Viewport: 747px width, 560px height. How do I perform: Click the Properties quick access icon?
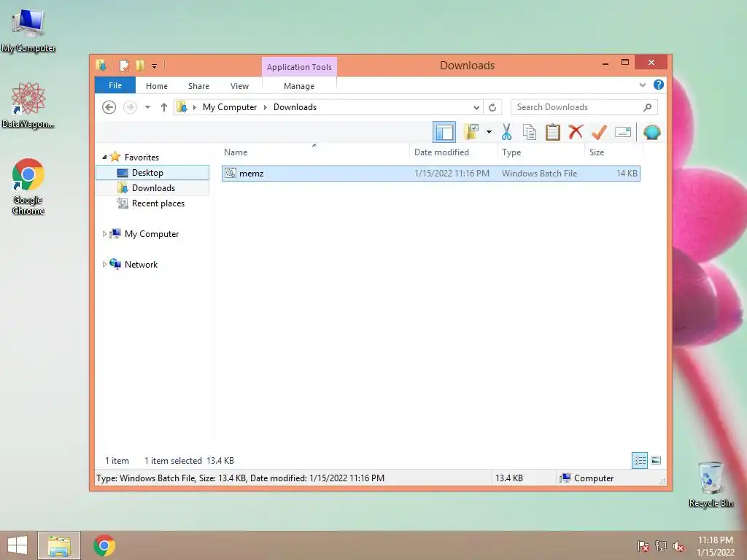click(124, 65)
